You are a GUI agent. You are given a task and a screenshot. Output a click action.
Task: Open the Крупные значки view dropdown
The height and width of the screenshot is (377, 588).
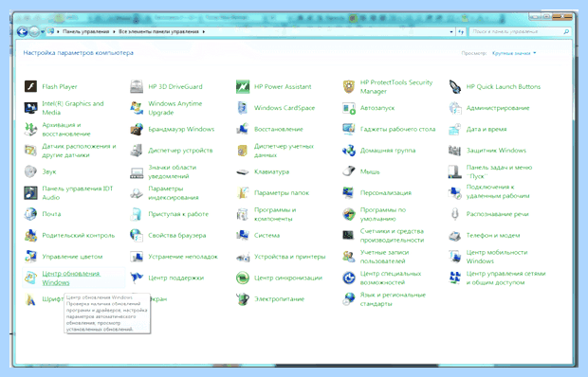[514, 53]
